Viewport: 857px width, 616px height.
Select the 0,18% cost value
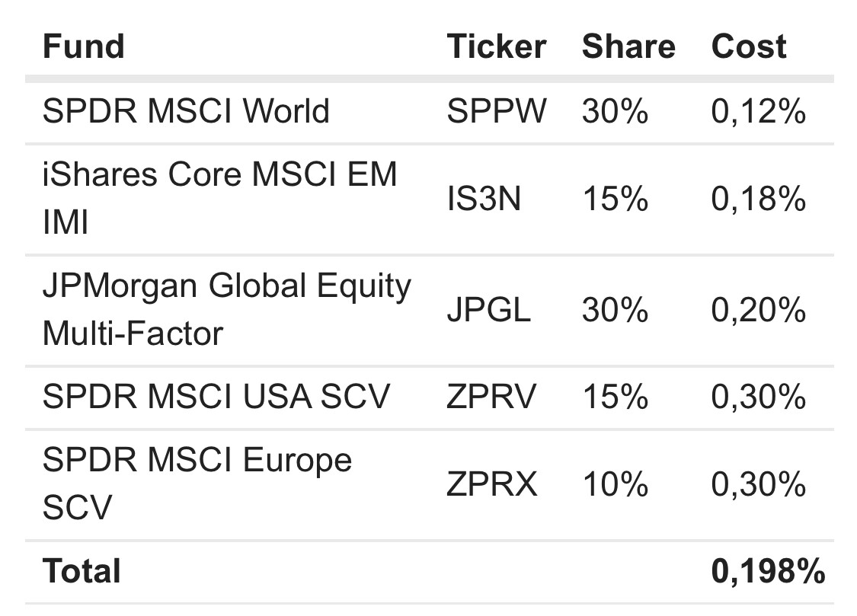(x=758, y=199)
